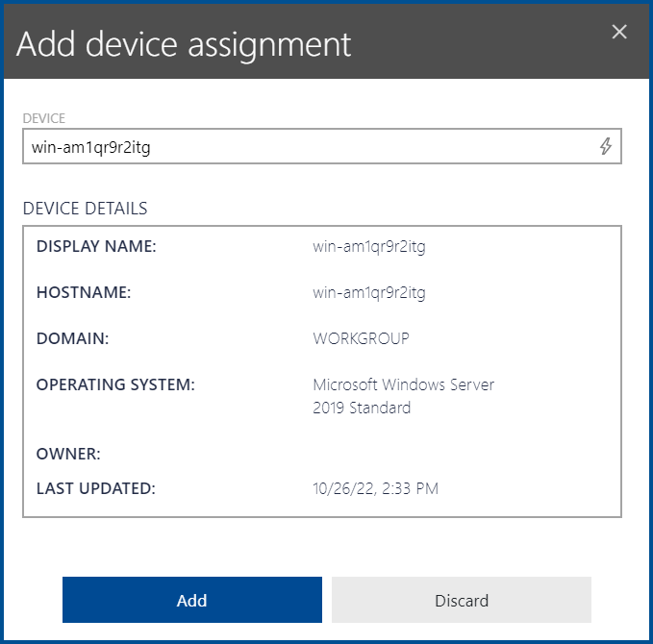The width and height of the screenshot is (653, 644).
Task: Select the OPERATING SYSTEM label
Action: pyautogui.click(x=115, y=384)
